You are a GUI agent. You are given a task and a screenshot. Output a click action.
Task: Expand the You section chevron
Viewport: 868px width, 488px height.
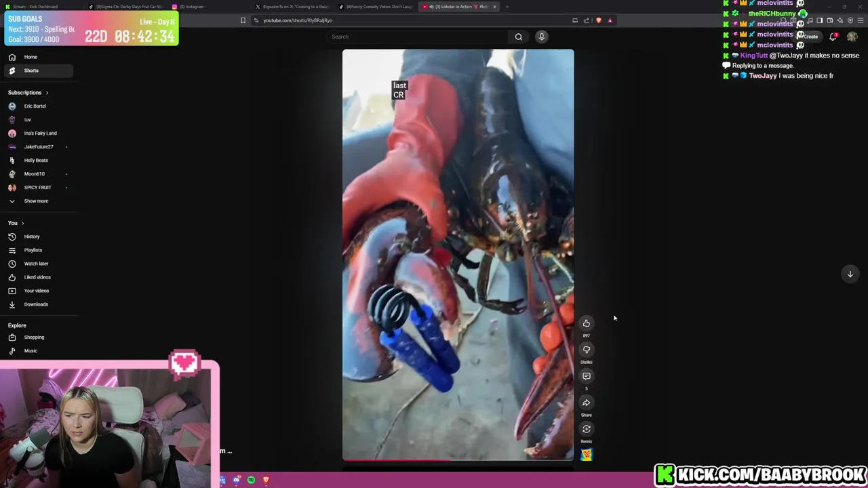click(22, 223)
